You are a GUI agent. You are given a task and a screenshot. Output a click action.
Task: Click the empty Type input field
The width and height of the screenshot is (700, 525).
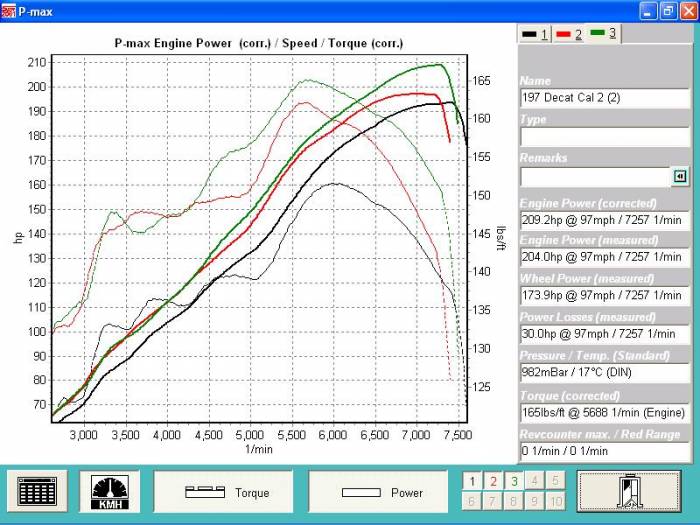click(x=604, y=137)
